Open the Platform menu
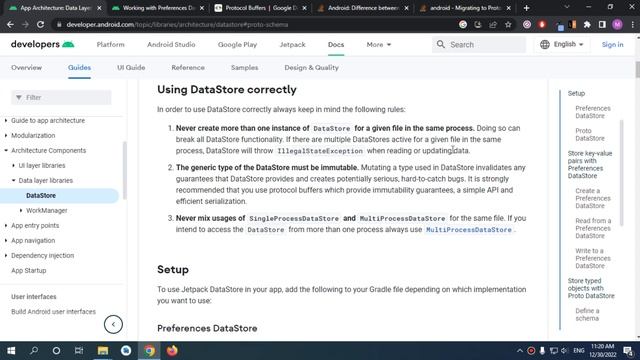Viewport: 640px width, 360px height. pos(111,44)
